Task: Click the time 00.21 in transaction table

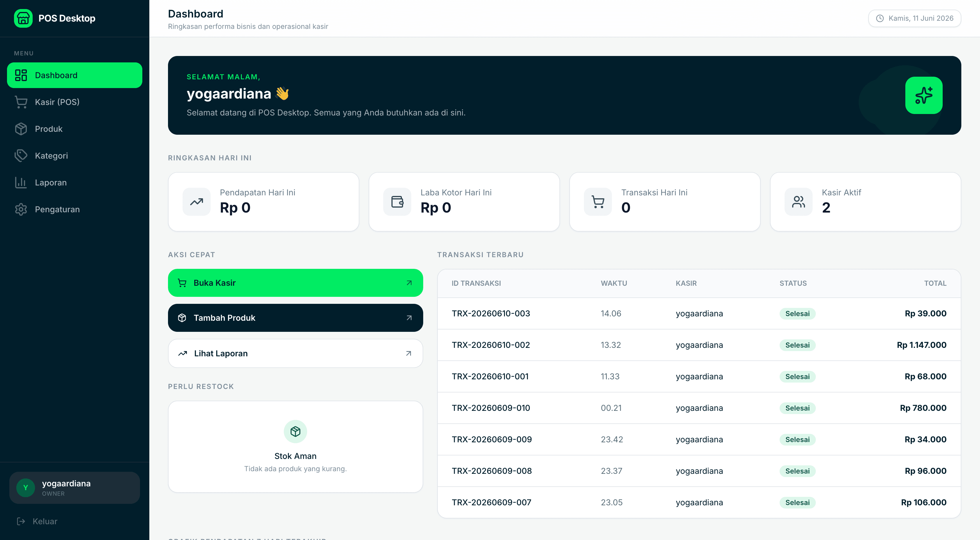Action: (611, 408)
